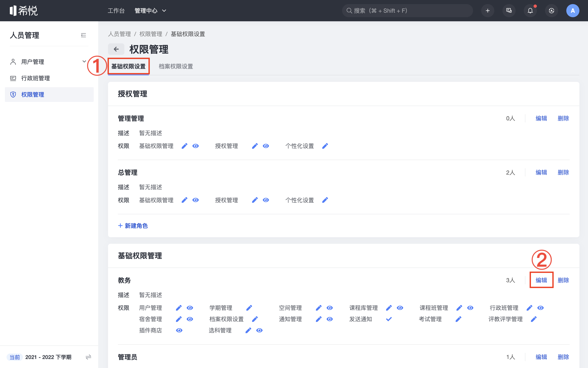588x368 pixels.
Task: Click the 搜索 search field
Action: click(407, 10)
